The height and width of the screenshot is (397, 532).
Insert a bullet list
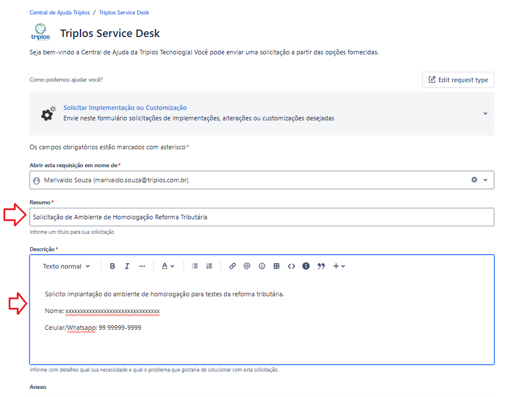pyautogui.click(x=195, y=266)
